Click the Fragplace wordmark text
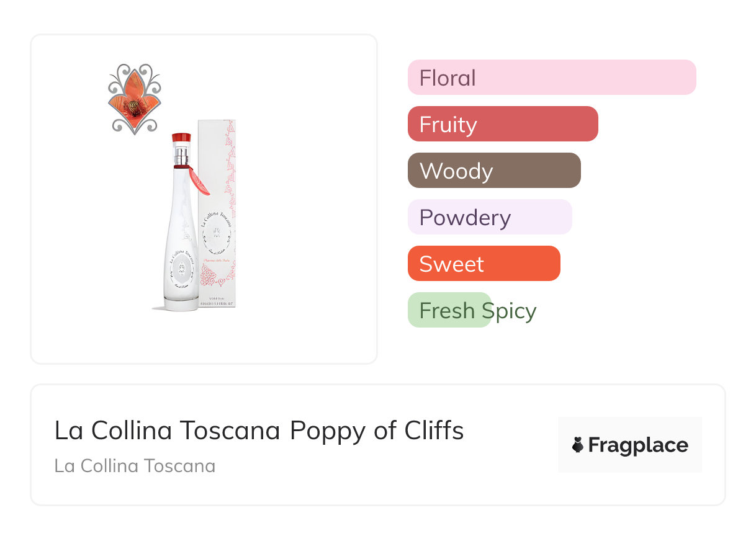The height and width of the screenshot is (536, 756). coord(638,445)
